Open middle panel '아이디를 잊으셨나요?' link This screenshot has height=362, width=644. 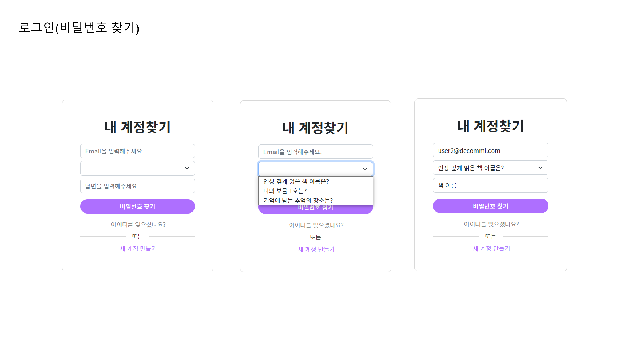tap(316, 225)
